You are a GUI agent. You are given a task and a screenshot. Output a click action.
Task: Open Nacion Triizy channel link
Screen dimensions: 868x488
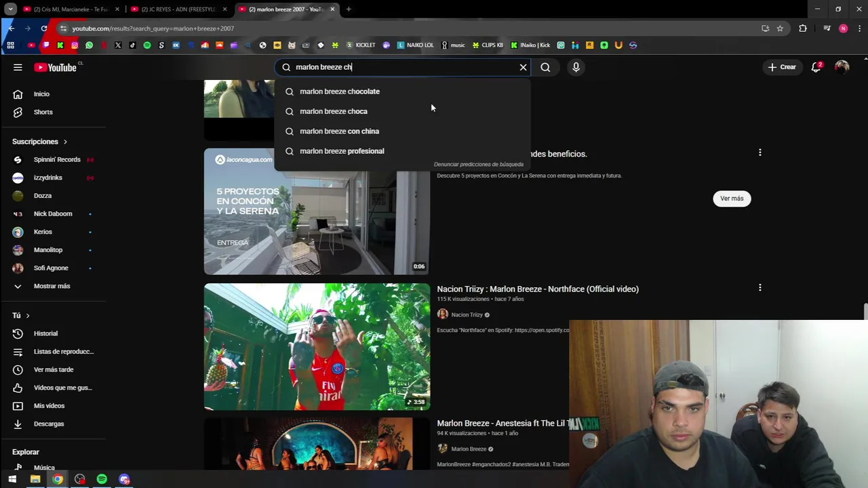pyautogui.click(x=467, y=314)
